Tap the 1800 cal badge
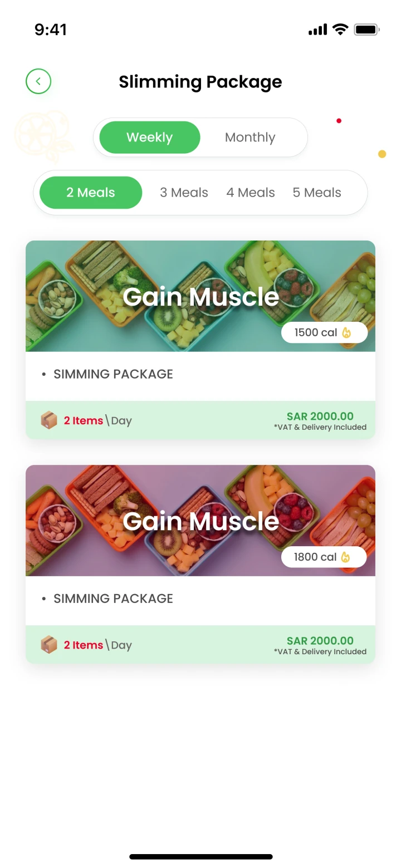The image size is (401, 868). tap(324, 557)
